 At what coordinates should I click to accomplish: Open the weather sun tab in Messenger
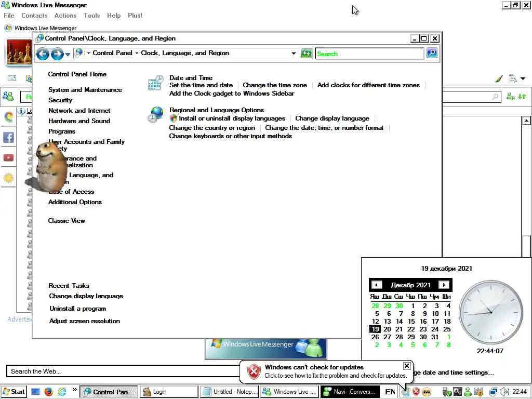pyautogui.click(x=8, y=178)
